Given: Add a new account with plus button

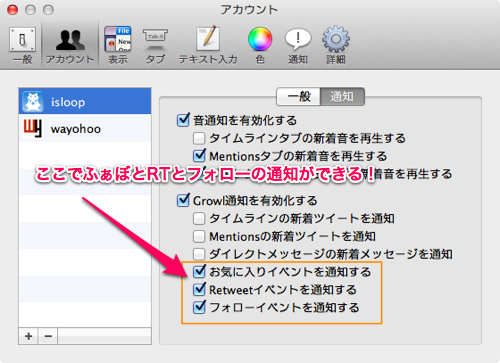Looking at the screenshot, I should point(29,336).
